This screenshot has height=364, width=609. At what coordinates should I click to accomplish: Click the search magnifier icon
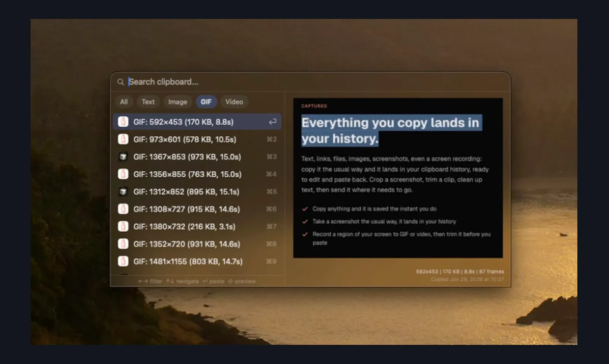(x=120, y=82)
